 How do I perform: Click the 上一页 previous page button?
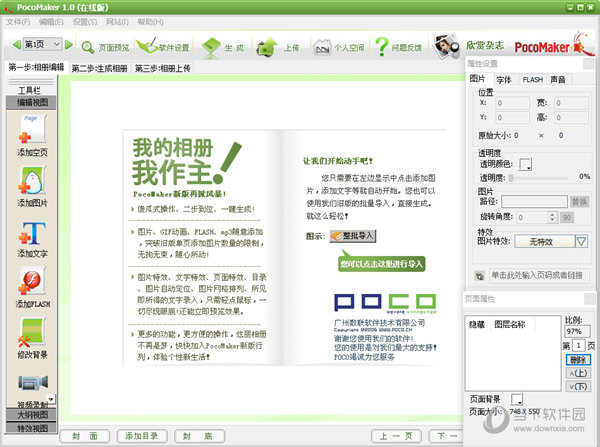[x=396, y=436]
